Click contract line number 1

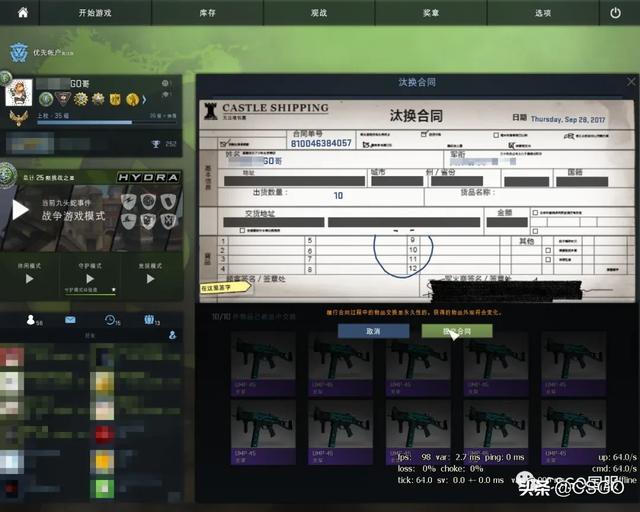(x=223, y=241)
